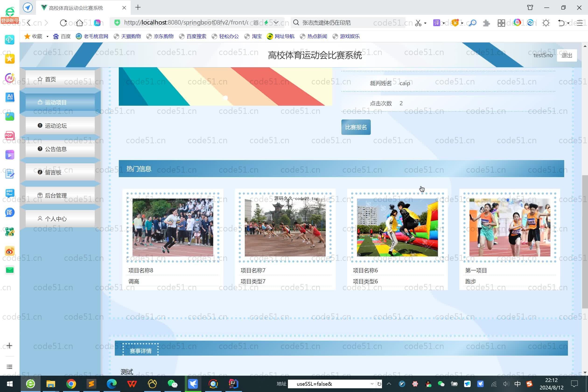Open the 网址导航 bookmark
The height and width of the screenshot is (392, 588).
pyautogui.click(x=281, y=36)
